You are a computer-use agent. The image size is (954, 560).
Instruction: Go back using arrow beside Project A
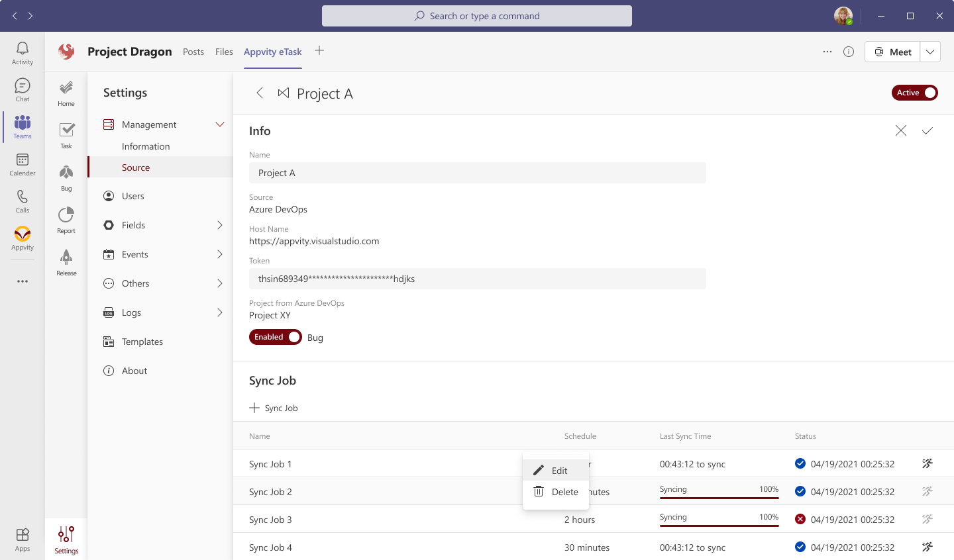[260, 93]
